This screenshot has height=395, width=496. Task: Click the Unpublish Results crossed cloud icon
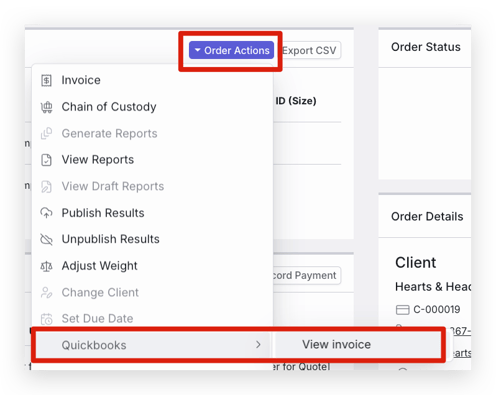46,239
